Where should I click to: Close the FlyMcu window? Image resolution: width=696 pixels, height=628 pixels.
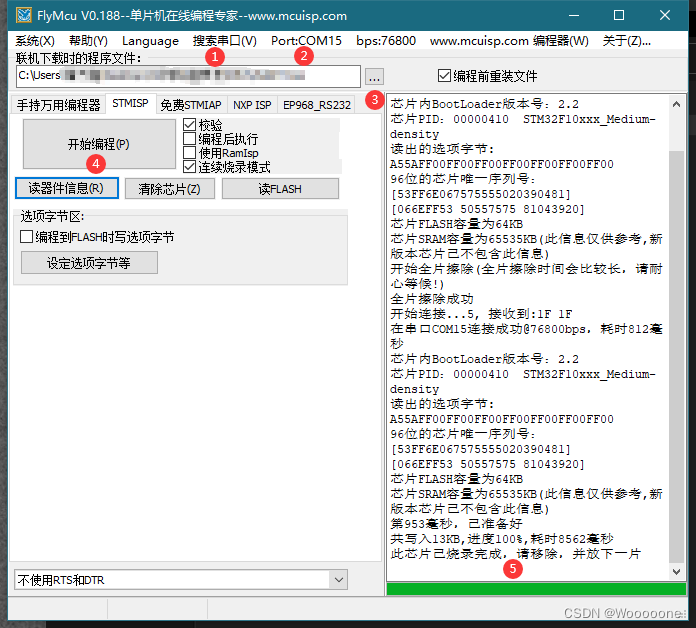[x=665, y=16]
